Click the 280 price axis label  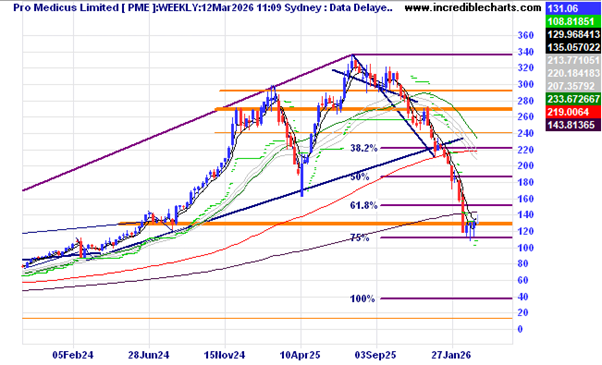pyautogui.click(x=526, y=101)
